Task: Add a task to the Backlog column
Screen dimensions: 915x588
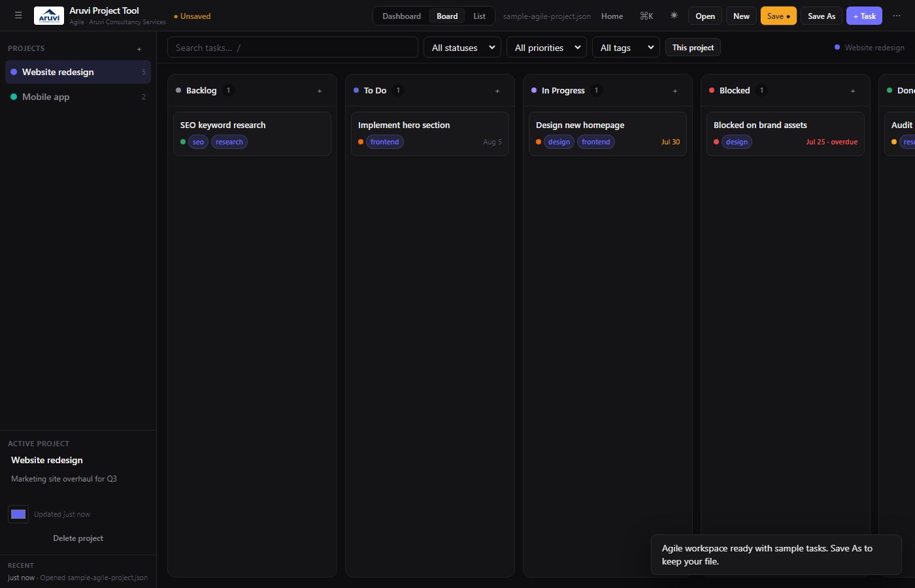Action: tap(320, 91)
